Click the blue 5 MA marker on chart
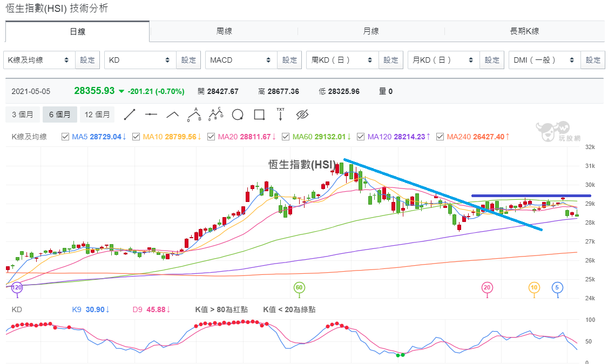608x364 pixels. 557,288
